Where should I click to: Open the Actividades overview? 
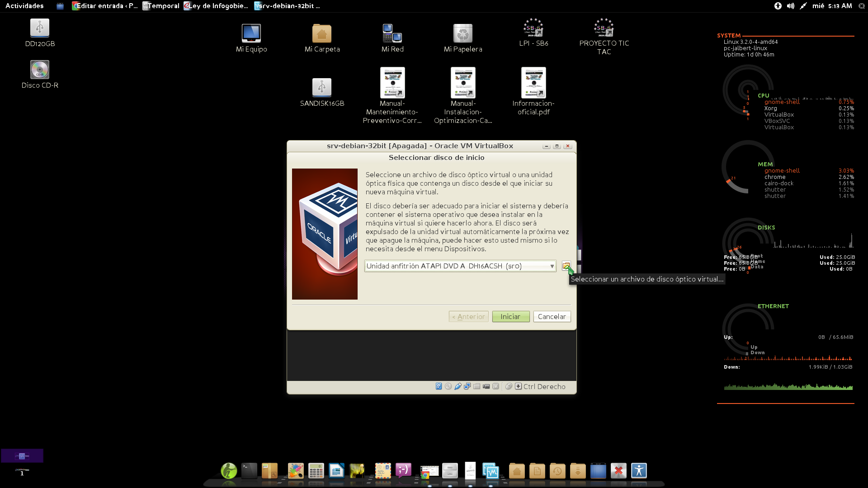[x=24, y=6]
